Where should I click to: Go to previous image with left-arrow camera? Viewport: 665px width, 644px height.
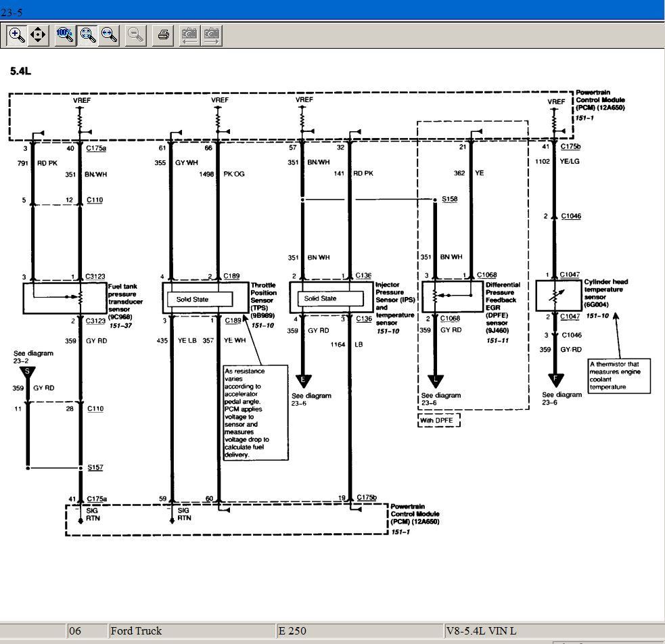coord(189,34)
